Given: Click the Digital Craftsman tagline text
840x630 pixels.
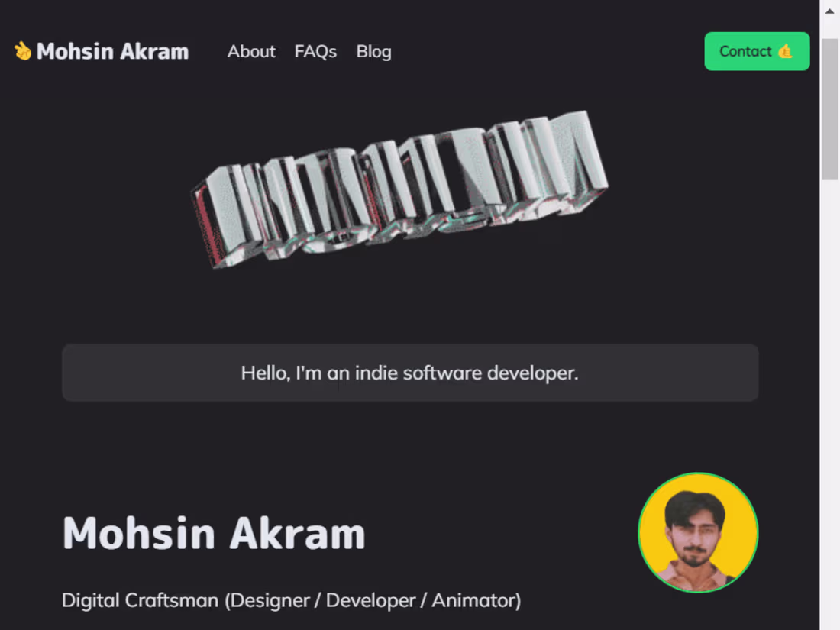Looking at the screenshot, I should click(x=291, y=600).
